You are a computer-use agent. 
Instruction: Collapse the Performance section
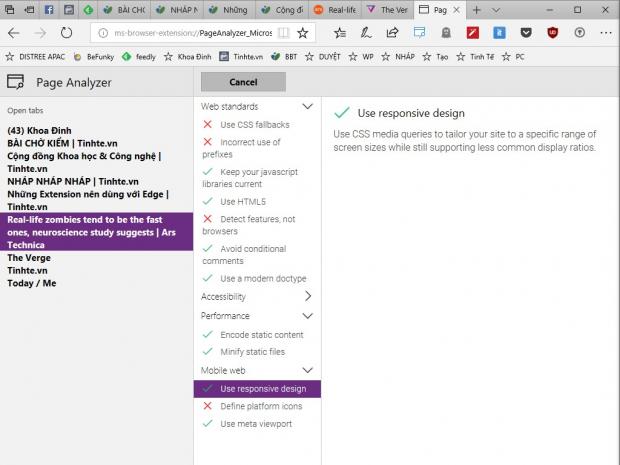click(x=307, y=316)
